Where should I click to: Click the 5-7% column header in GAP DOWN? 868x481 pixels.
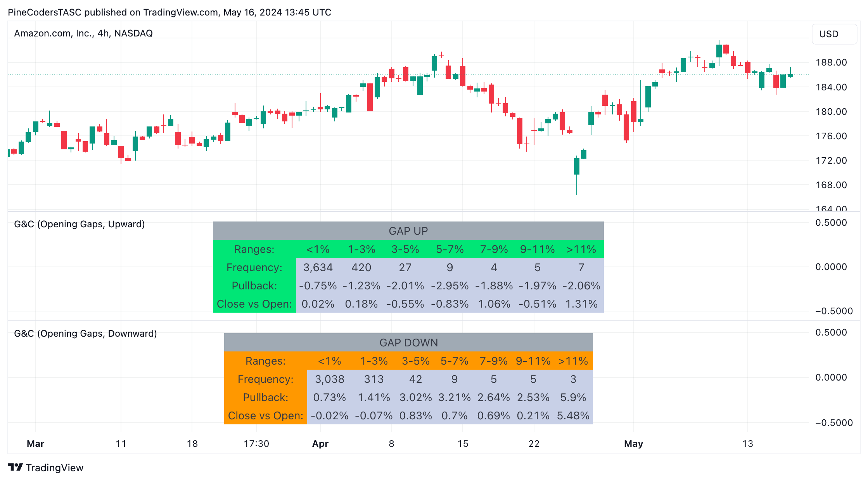coord(455,361)
